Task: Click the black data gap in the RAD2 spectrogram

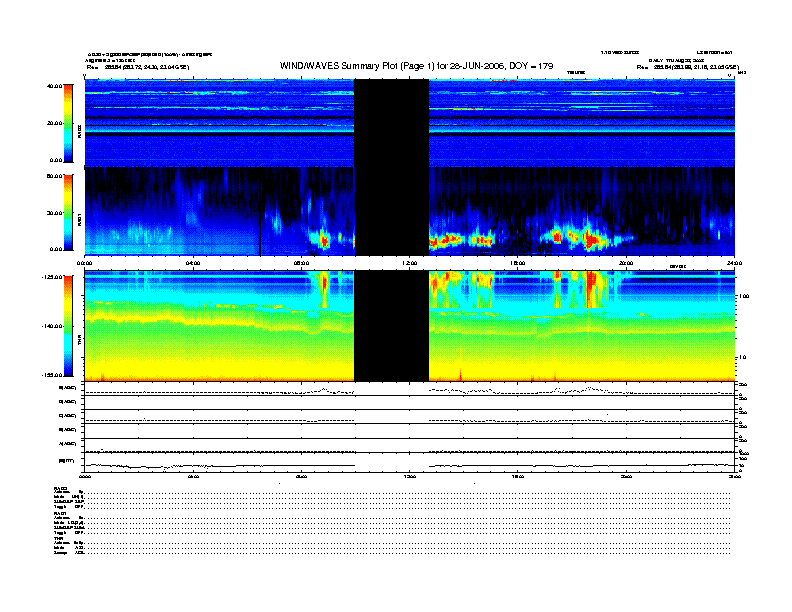Action: coord(391,123)
